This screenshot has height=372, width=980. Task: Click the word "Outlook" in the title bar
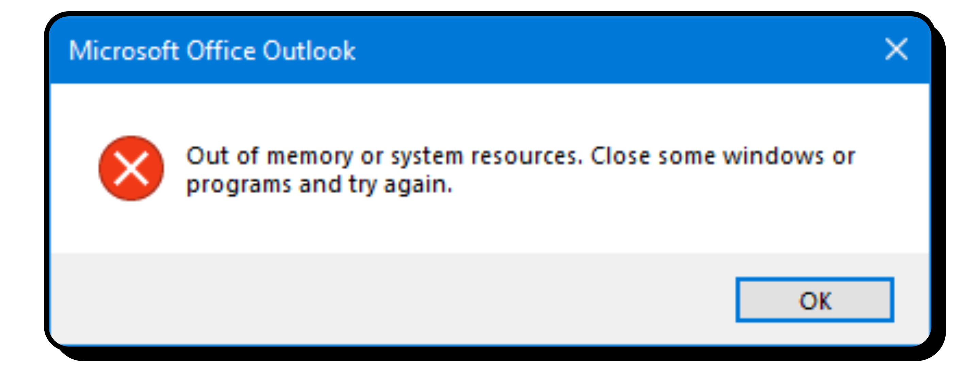(309, 51)
